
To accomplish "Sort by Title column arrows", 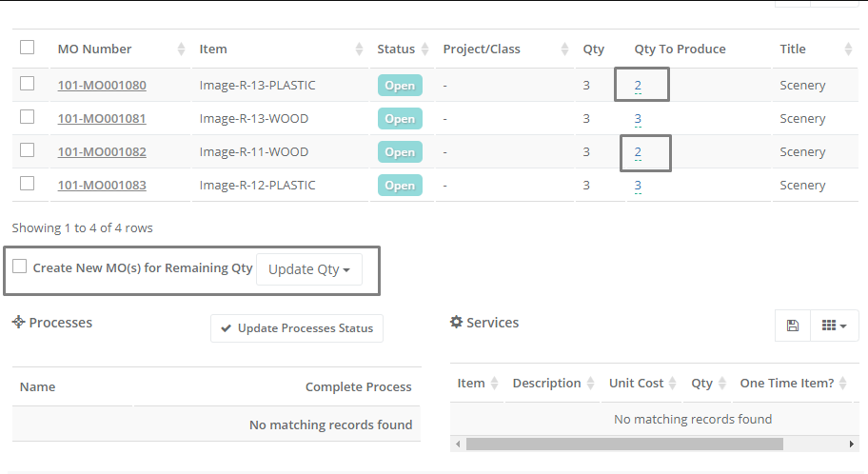I will pos(848,49).
